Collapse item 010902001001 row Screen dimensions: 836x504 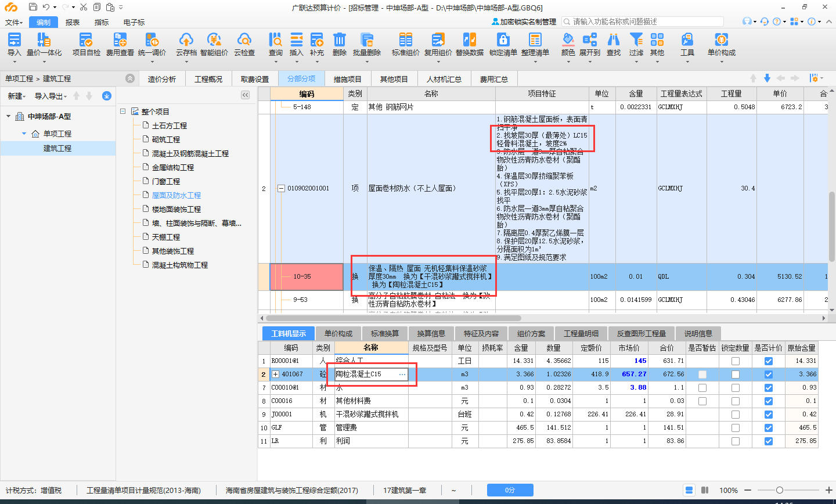(x=282, y=188)
